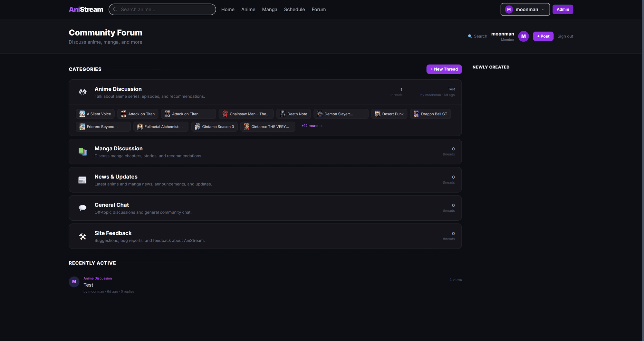
Task: Click the Attack on Titan poster icon
Action: click(x=123, y=114)
